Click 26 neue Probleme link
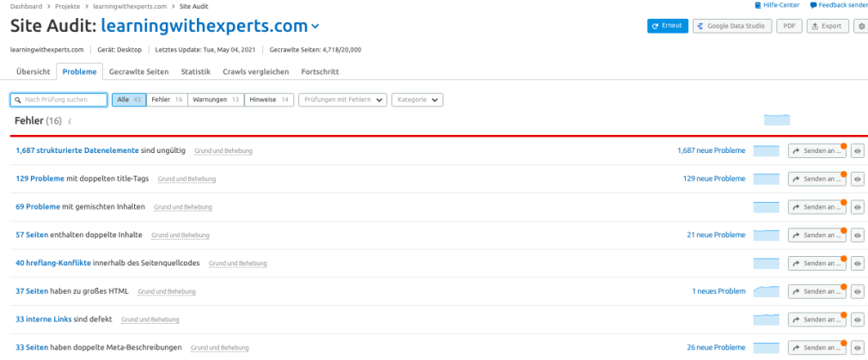The height and width of the screenshot is (360, 868). tap(717, 347)
